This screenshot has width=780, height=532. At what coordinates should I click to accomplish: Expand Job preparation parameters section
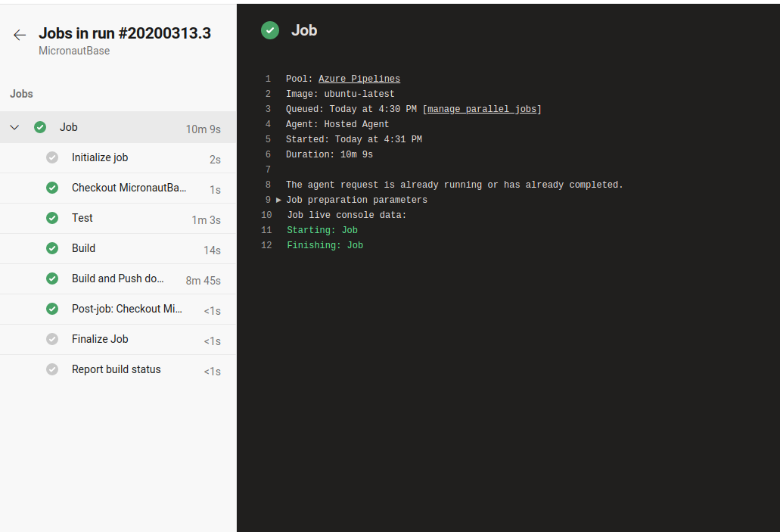pos(279,201)
